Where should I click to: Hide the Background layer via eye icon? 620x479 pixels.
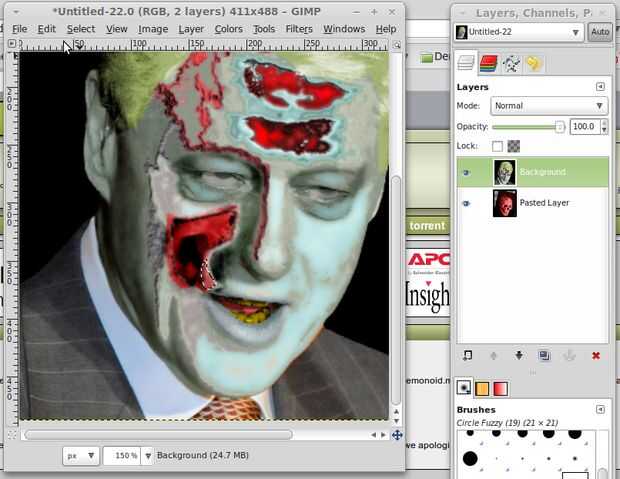pyautogui.click(x=466, y=172)
